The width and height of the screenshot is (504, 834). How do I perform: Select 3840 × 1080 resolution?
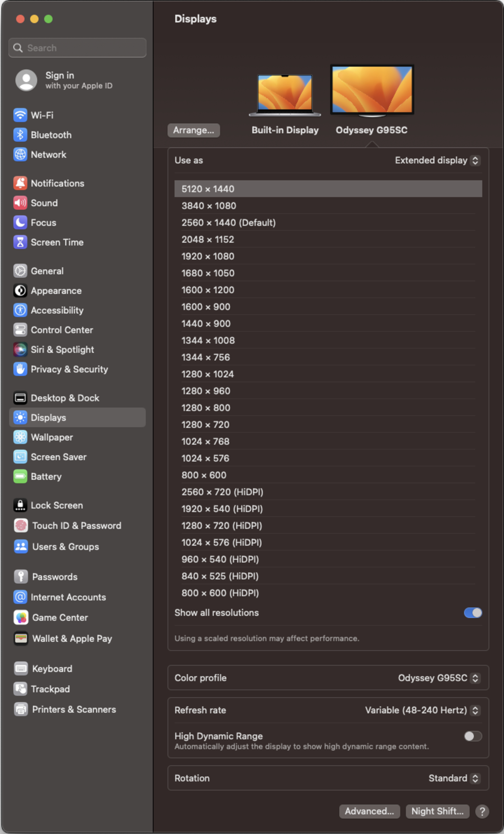(x=209, y=206)
